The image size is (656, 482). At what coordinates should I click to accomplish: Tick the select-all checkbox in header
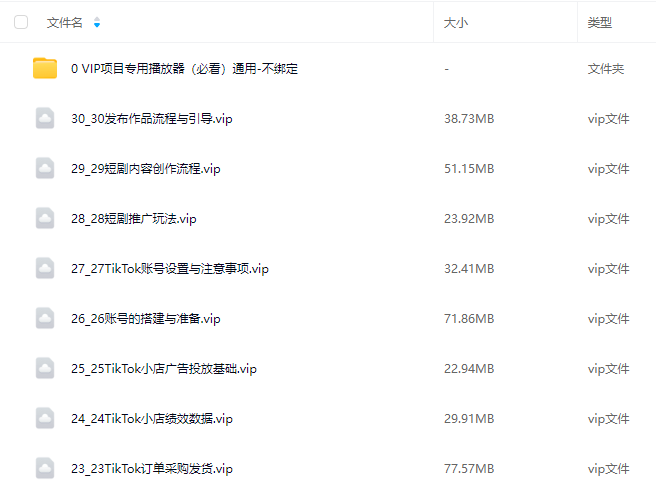(21, 22)
